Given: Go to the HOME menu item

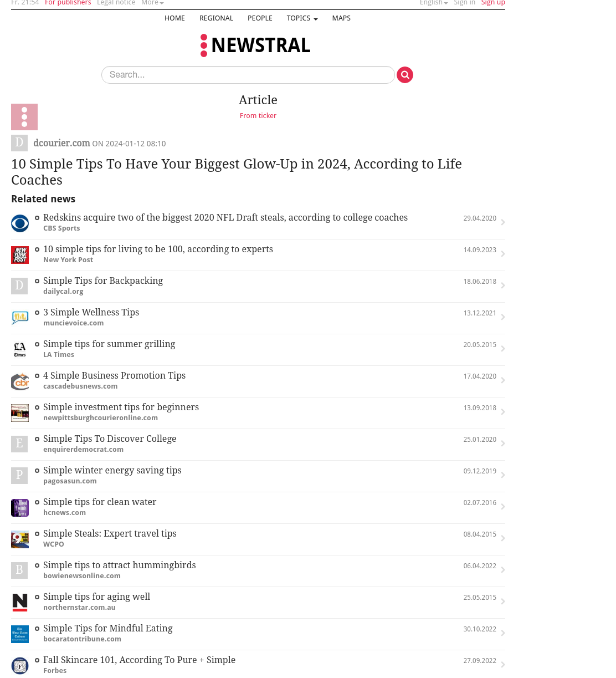Looking at the screenshot, I should tap(174, 18).
